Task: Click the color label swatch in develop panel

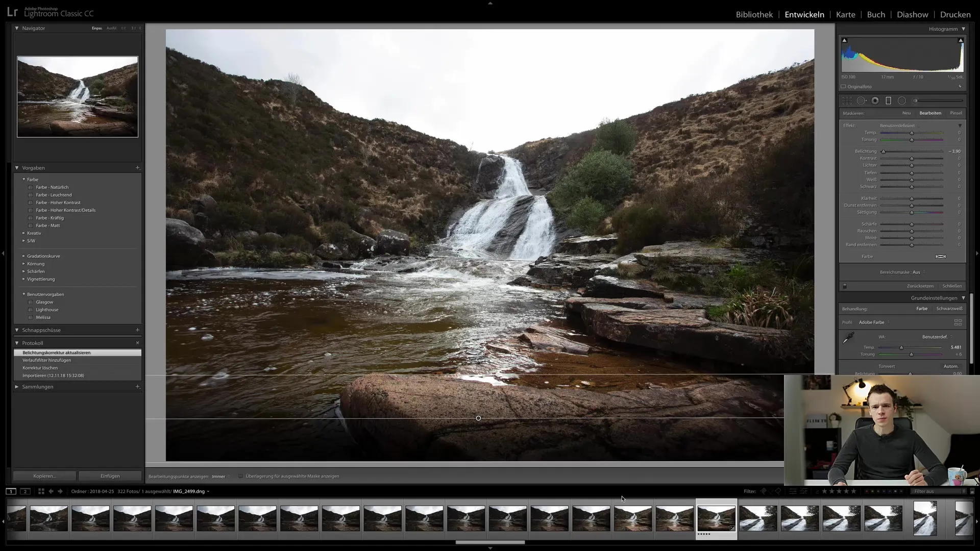Action: pos(940,256)
